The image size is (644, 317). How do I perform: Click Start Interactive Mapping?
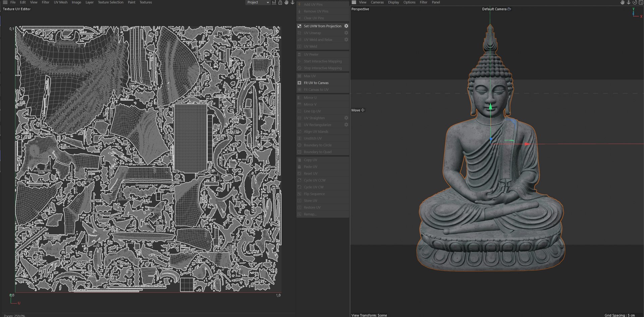pyautogui.click(x=322, y=61)
